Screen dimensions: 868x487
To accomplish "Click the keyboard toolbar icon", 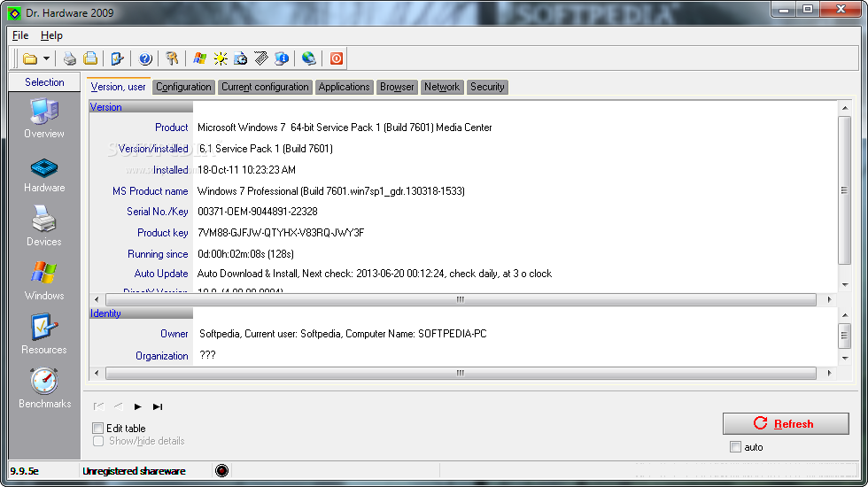I will pyautogui.click(x=260, y=58).
